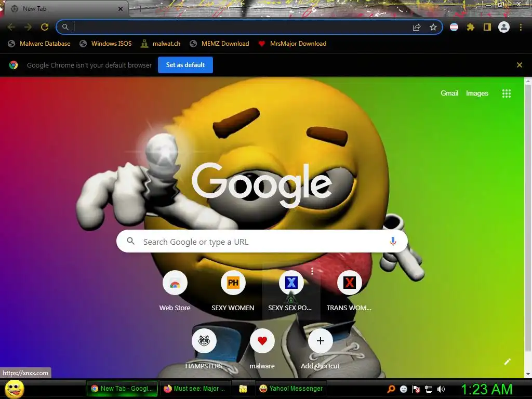The height and width of the screenshot is (399, 532).
Task: Open Google Images link
Action: pos(477,94)
